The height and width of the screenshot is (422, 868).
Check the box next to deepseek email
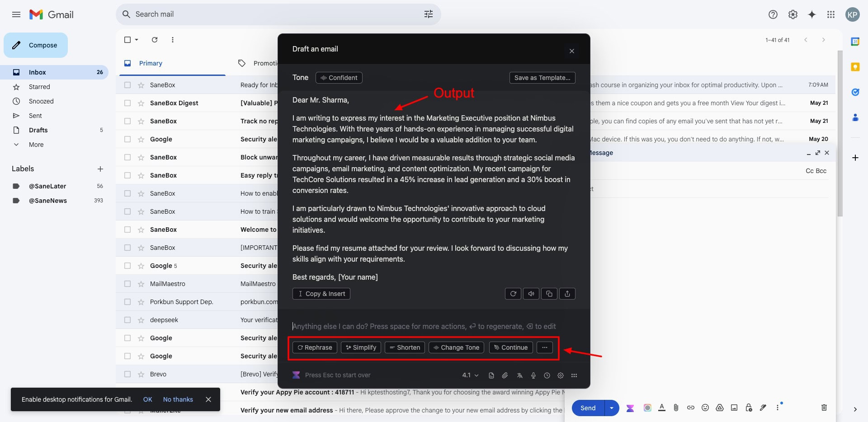[127, 320]
